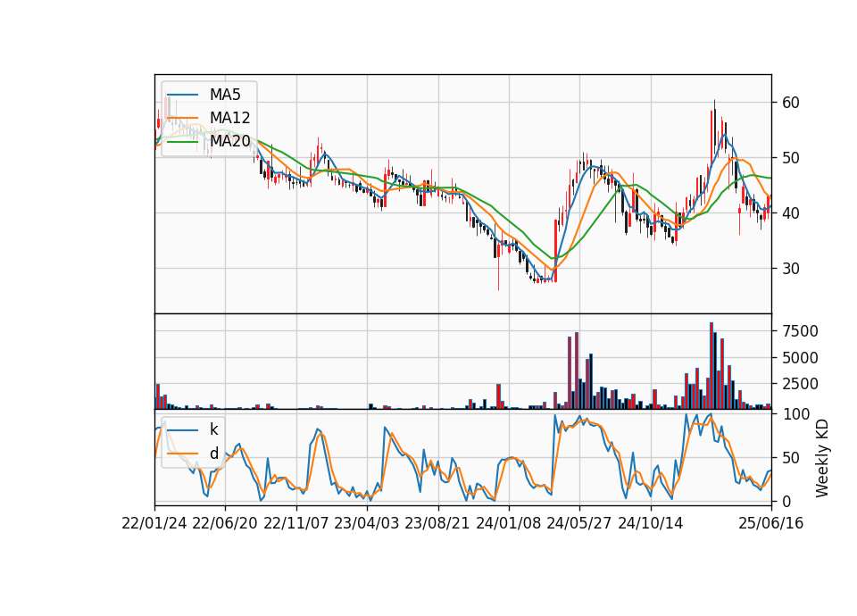Click the 24/01/08 date label
Image resolution: width=857 pixels, height=616 pixels.
[509, 523]
